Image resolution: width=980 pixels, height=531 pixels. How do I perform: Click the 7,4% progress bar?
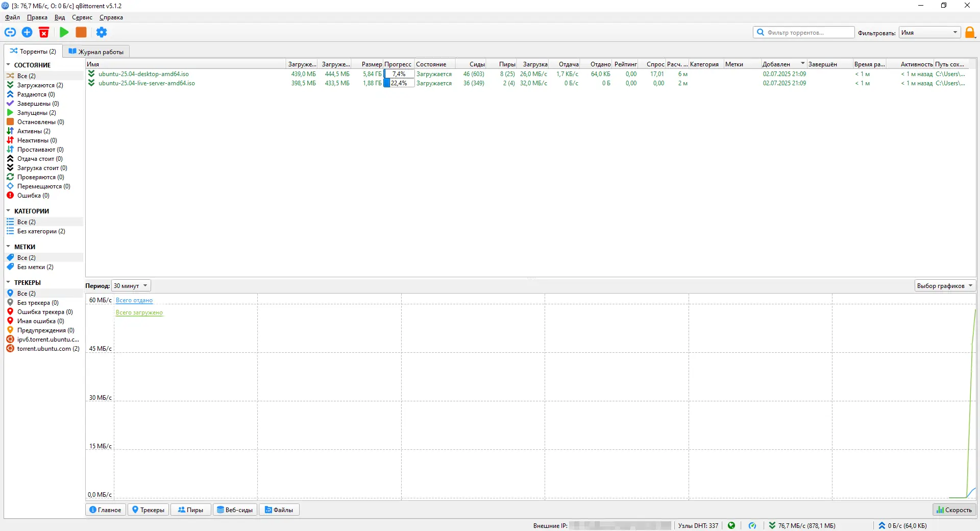(x=399, y=74)
